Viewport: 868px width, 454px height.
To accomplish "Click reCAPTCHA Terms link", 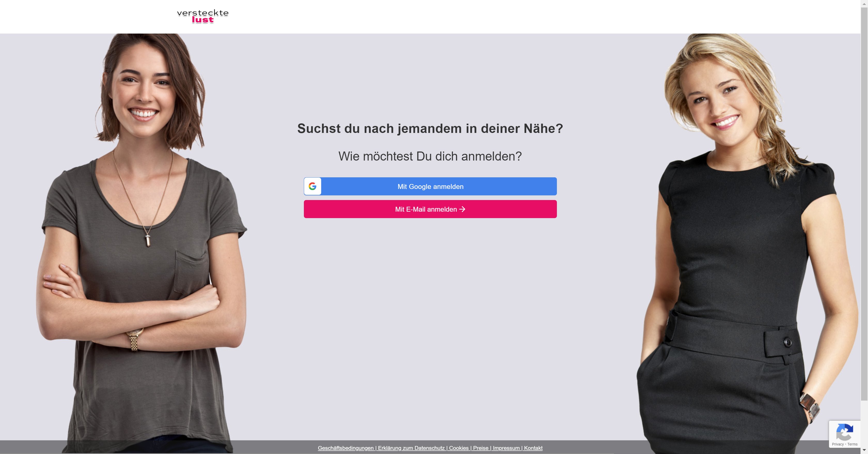I will click(852, 444).
